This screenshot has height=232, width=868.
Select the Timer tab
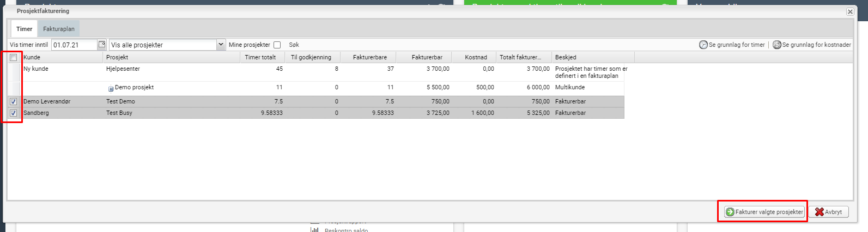click(x=24, y=29)
